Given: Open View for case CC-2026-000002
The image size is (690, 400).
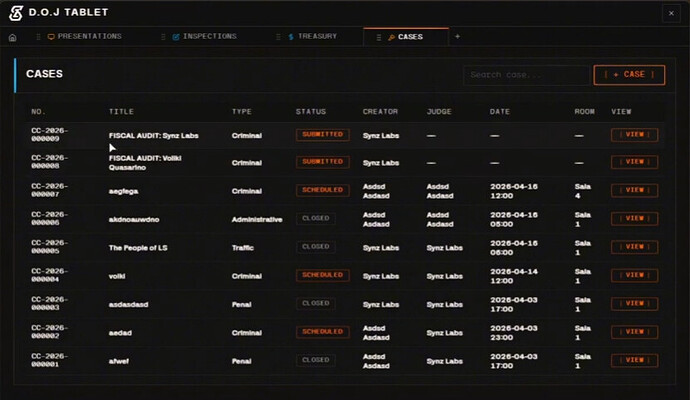Looking at the screenshot, I should [x=635, y=332].
